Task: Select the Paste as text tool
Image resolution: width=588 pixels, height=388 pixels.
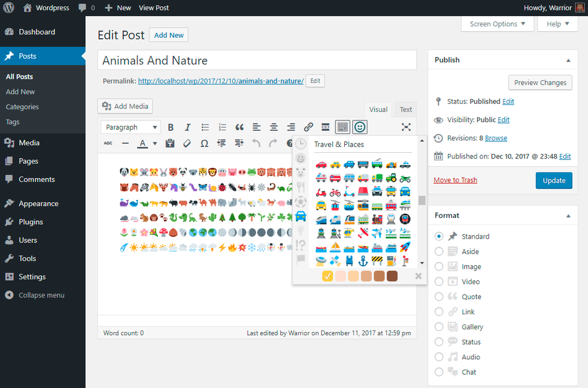Action: click(169, 143)
